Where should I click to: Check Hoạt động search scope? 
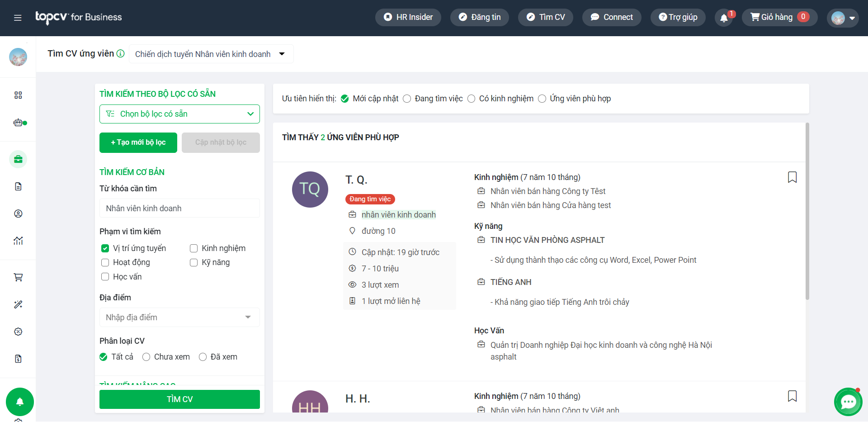click(105, 262)
